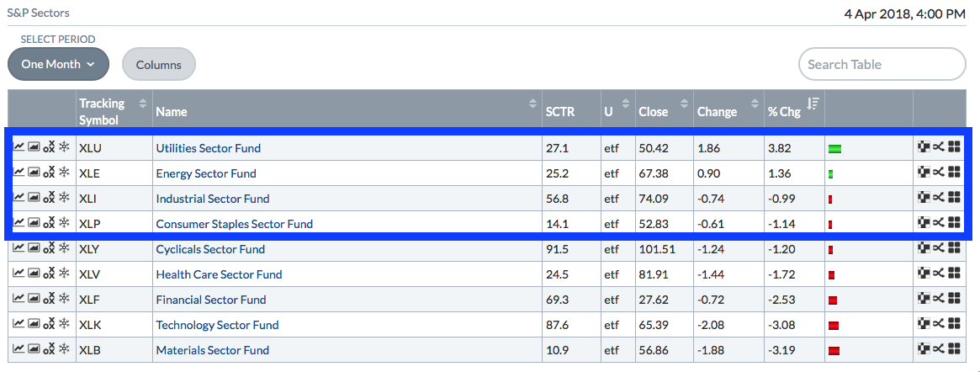Focus the Search Table input field
Image resolution: width=980 pixels, height=372 pixels.
click(882, 65)
